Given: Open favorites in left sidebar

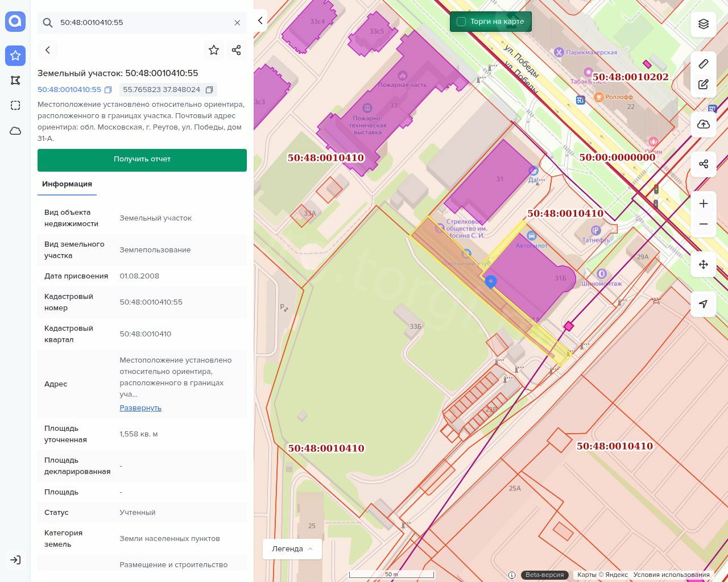Looking at the screenshot, I should (15, 56).
